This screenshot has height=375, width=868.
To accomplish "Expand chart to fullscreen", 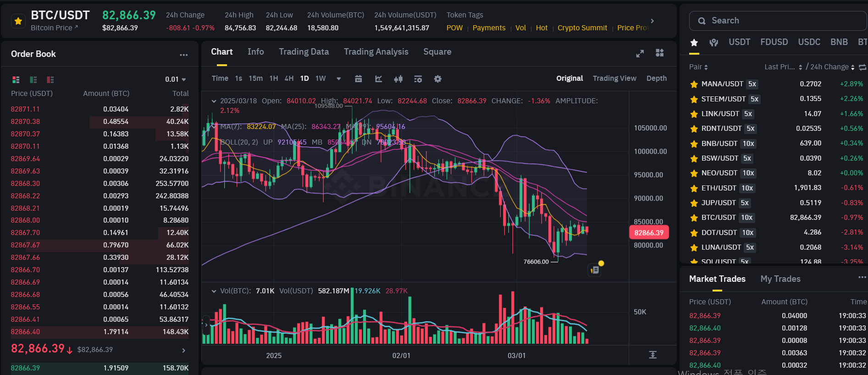I will point(640,53).
